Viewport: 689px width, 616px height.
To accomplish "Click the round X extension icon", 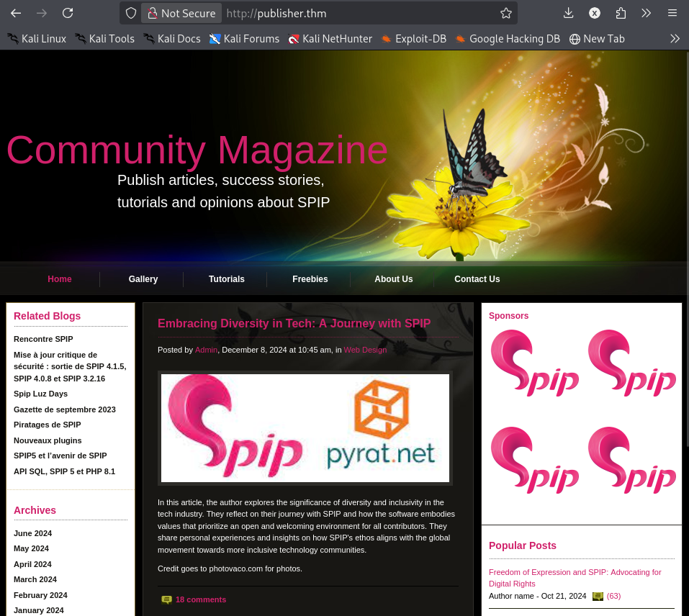I will (x=595, y=13).
